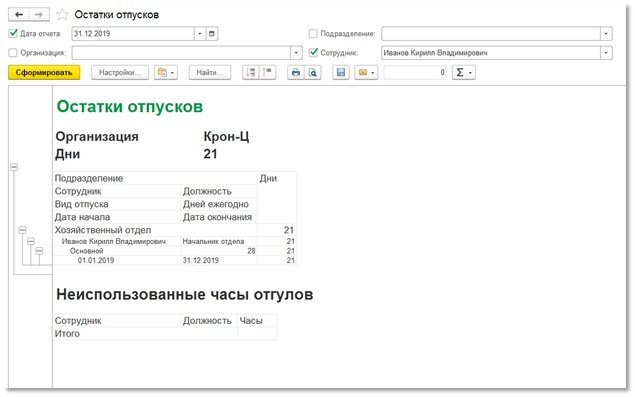Screen dimensions: 635x397
Task: Click the Подразделение input field
Action: click(491, 34)
